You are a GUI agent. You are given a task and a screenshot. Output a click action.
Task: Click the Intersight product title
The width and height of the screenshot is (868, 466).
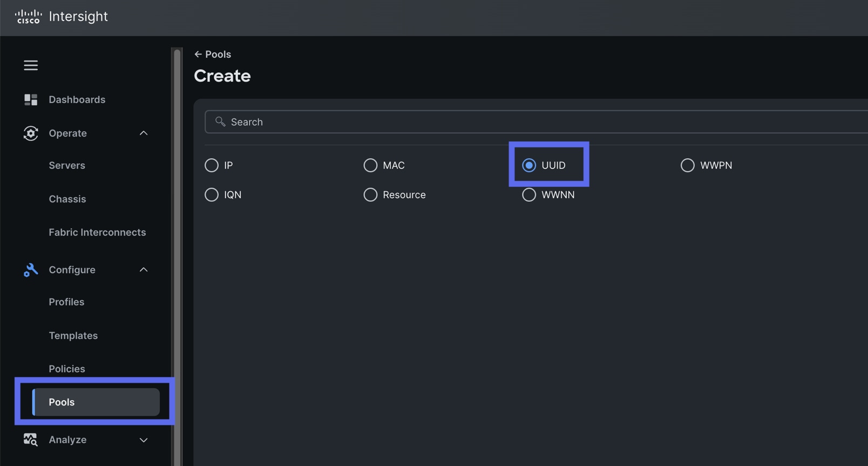(78, 16)
